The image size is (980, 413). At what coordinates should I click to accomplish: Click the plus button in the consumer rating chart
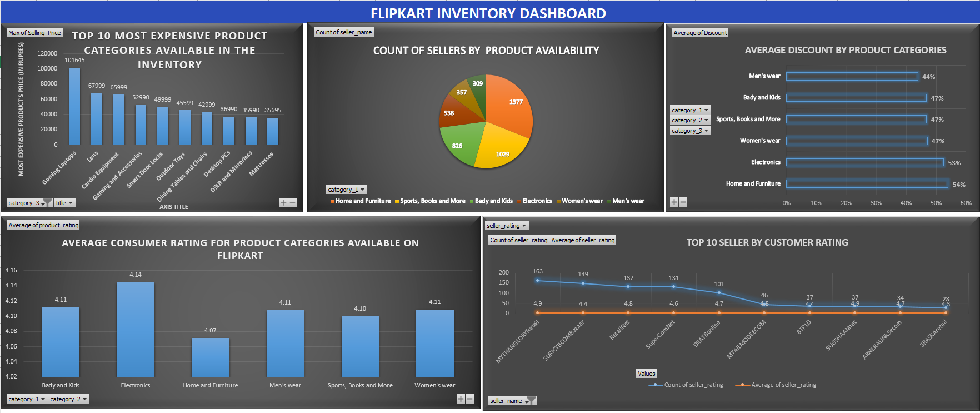461,399
